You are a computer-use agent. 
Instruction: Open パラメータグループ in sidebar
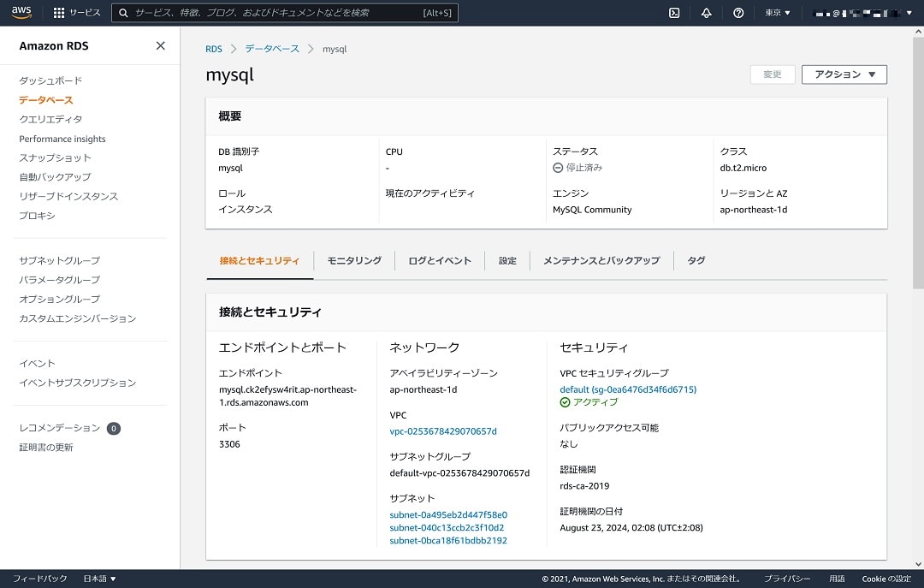click(x=60, y=280)
